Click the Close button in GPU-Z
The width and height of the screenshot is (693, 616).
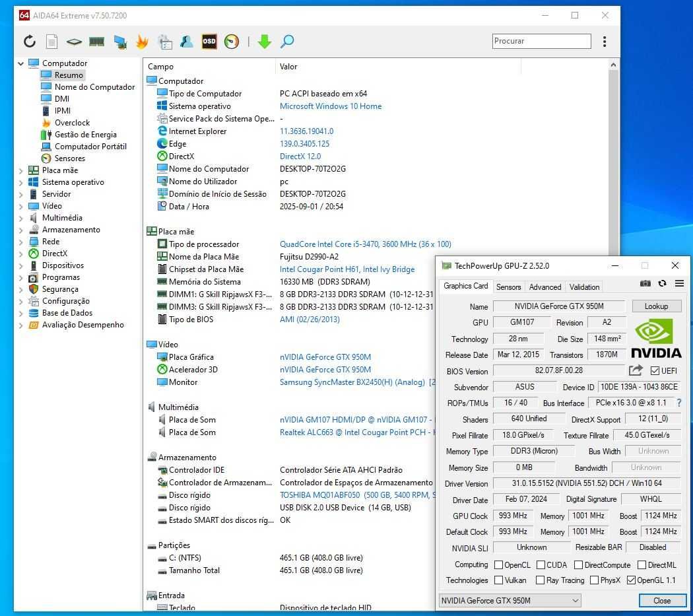coord(661,600)
